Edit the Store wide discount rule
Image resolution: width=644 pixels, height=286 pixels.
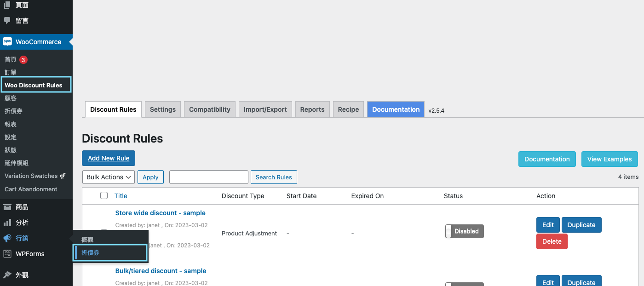tap(548, 225)
